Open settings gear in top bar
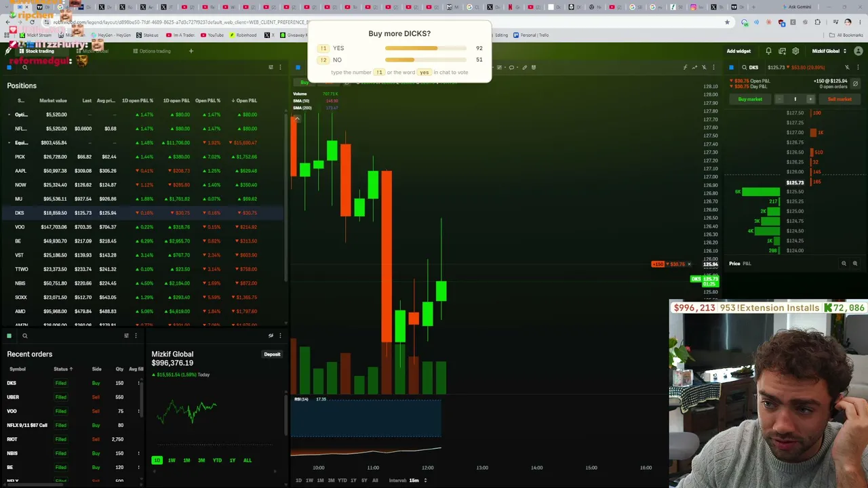The width and height of the screenshot is (868, 488). coord(795,51)
